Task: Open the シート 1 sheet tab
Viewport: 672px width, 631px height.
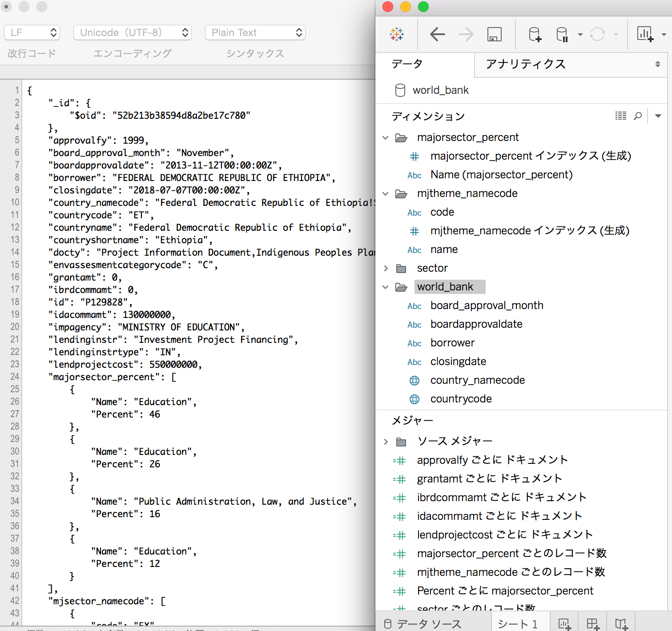Action: tap(519, 624)
